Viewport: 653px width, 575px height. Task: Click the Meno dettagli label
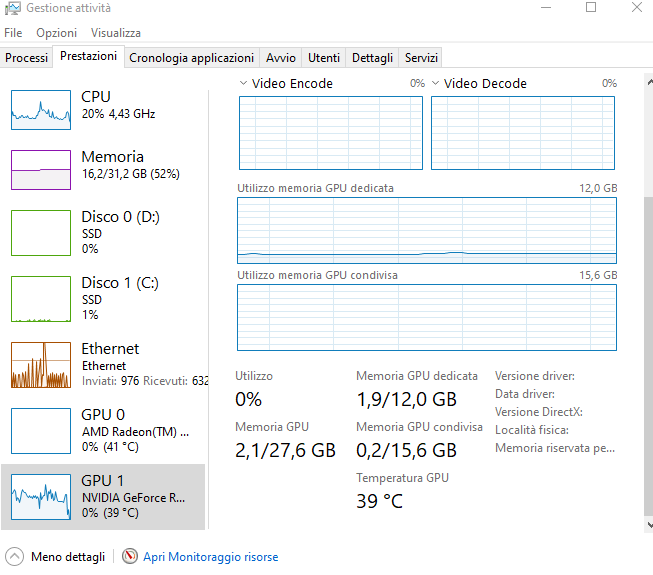(x=68, y=557)
